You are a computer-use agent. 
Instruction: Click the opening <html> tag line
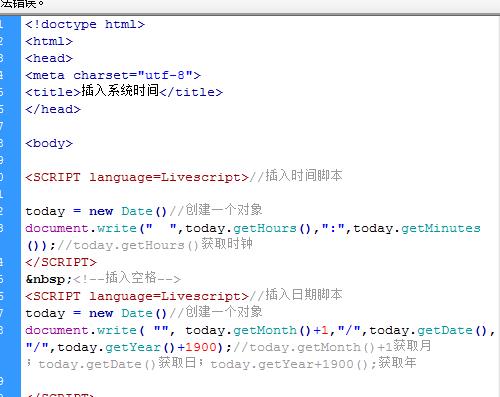pos(49,41)
